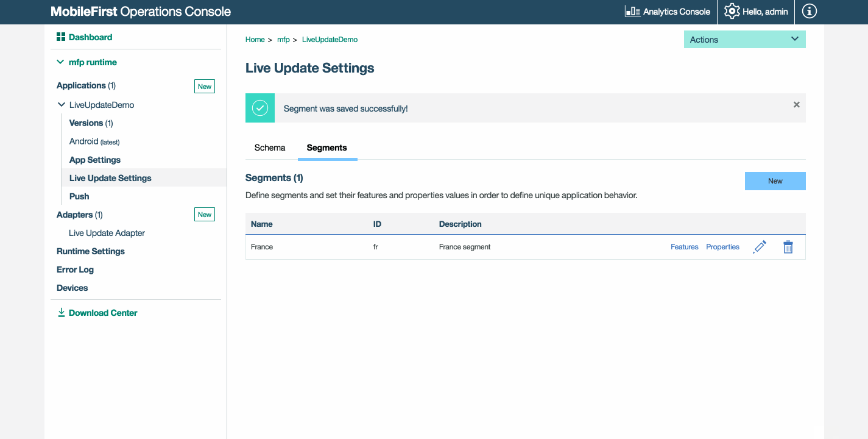Edit the France segment with pencil icon

[x=760, y=247]
